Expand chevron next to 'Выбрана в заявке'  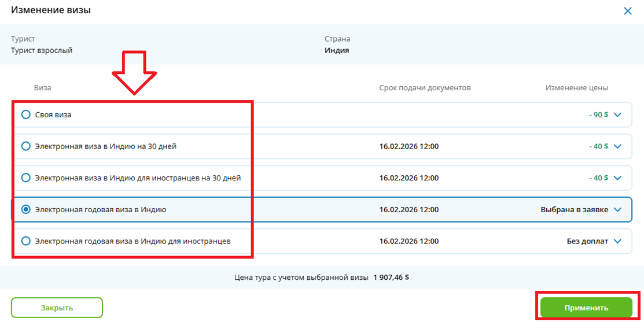tap(617, 210)
